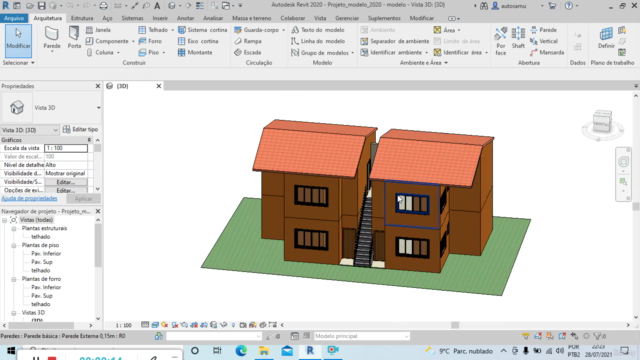Collapse the Gráficos properties section
The height and width of the screenshot is (360, 640).
click(x=89, y=140)
